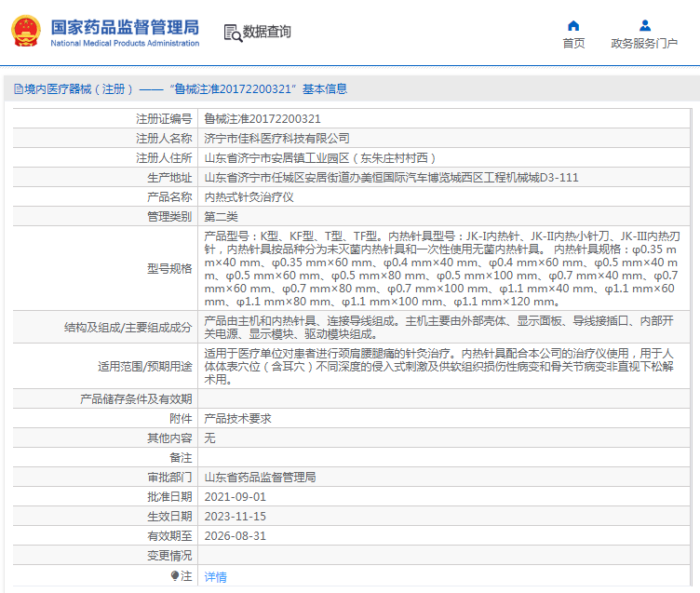Click 数据查询 heading text
Image resolution: width=700 pixels, height=593 pixels.
(266, 33)
